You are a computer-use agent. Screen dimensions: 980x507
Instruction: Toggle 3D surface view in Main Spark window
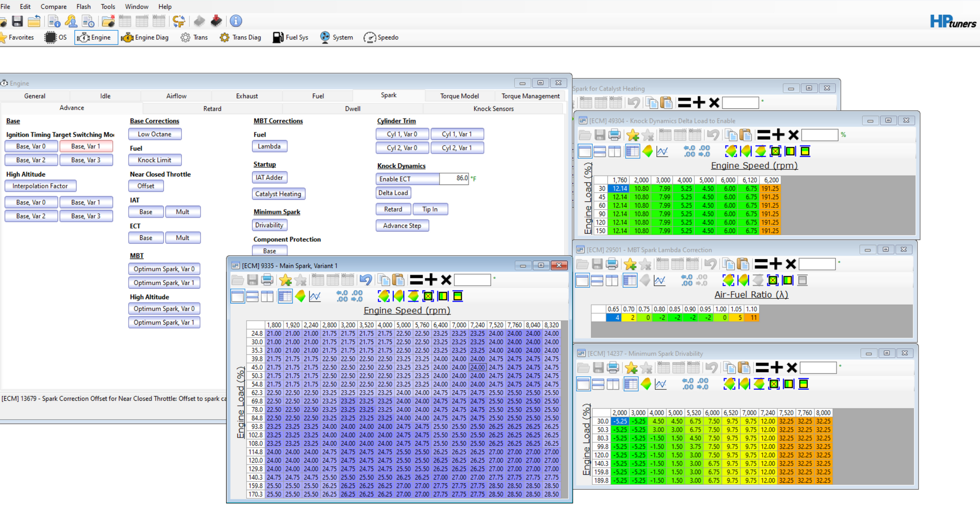300,296
